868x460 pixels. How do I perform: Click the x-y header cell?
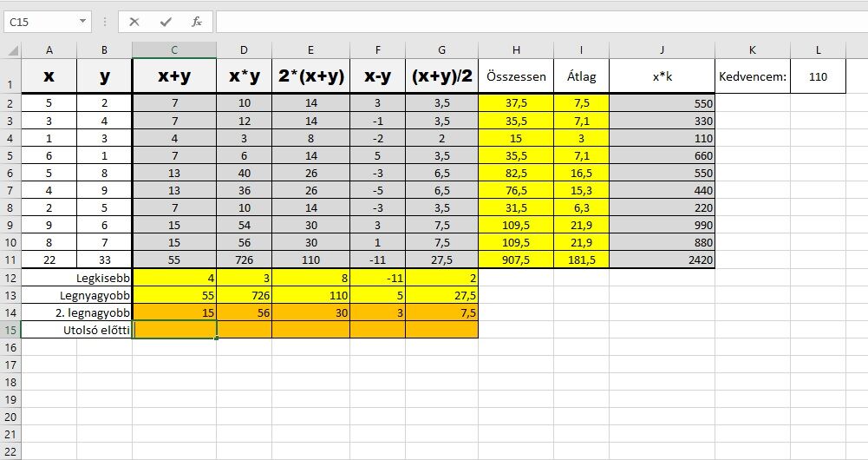[377, 76]
